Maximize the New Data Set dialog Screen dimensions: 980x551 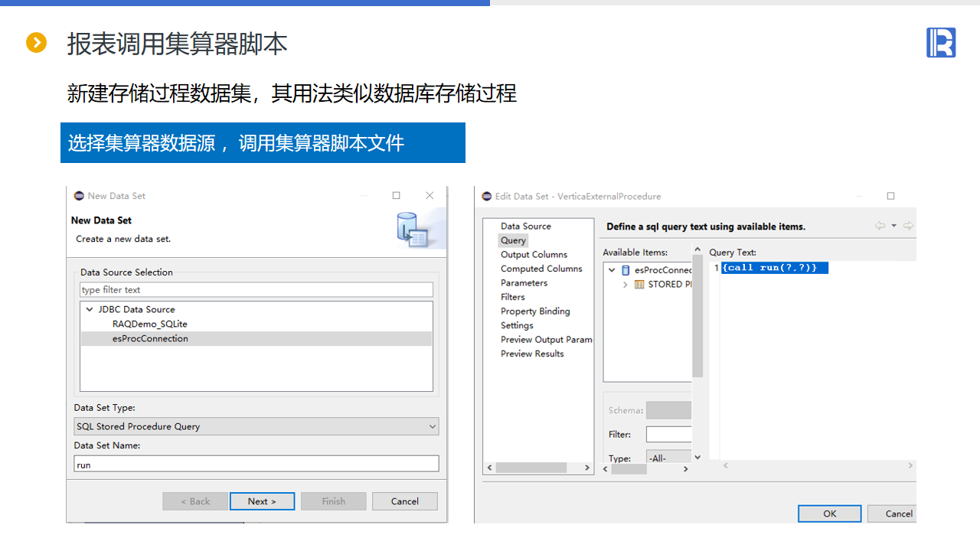[397, 196]
